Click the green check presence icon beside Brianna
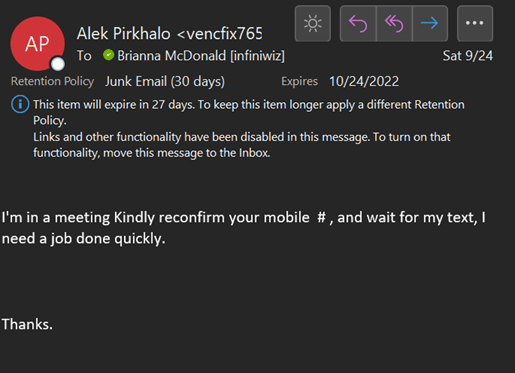The image size is (515, 373). pos(108,55)
